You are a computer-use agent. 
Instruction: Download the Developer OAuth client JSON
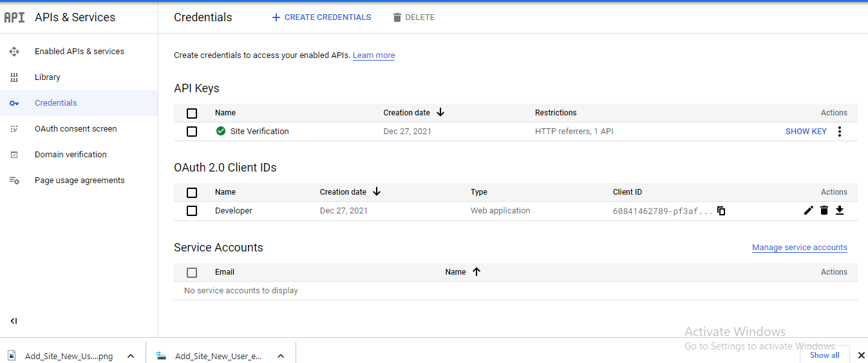pos(840,210)
